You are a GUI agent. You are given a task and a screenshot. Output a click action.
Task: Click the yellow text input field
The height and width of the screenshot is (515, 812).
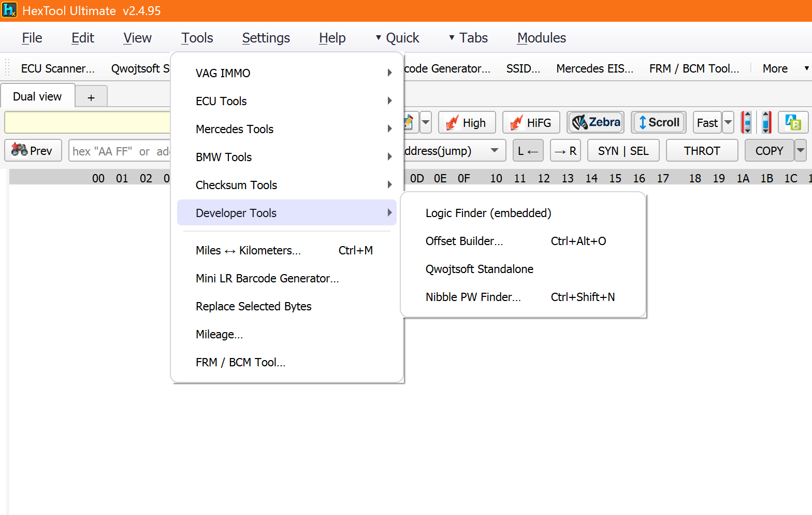point(88,123)
